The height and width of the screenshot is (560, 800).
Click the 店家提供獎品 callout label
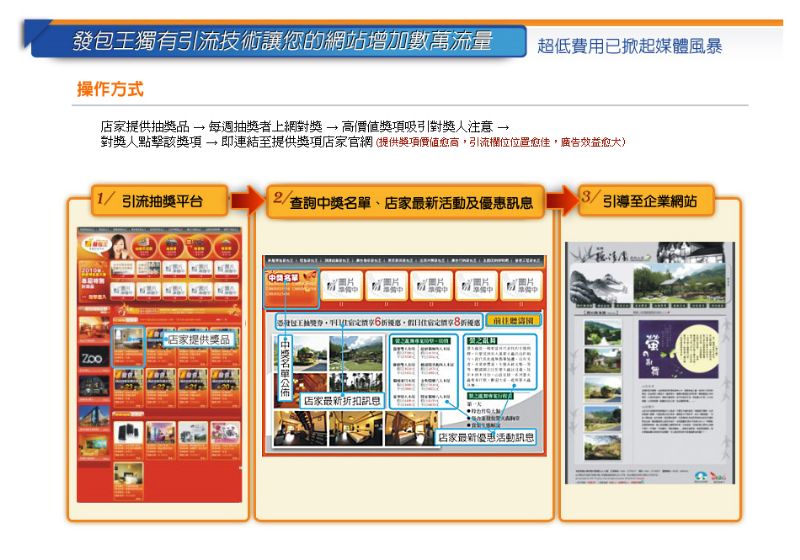click(198, 340)
